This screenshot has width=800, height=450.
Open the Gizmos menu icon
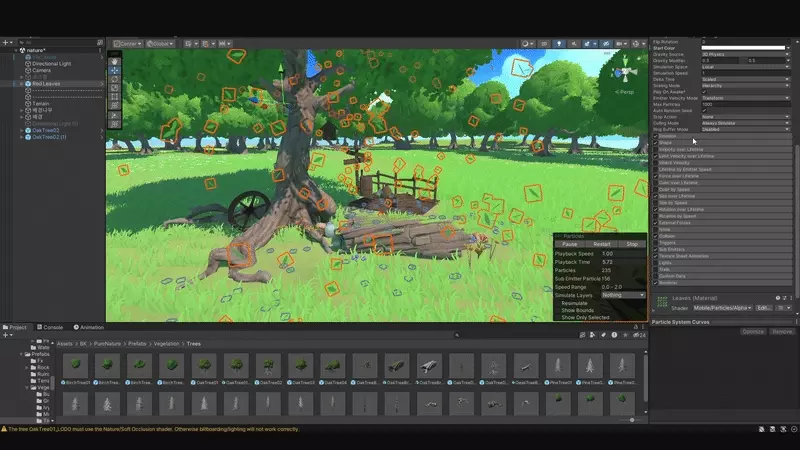click(637, 44)
